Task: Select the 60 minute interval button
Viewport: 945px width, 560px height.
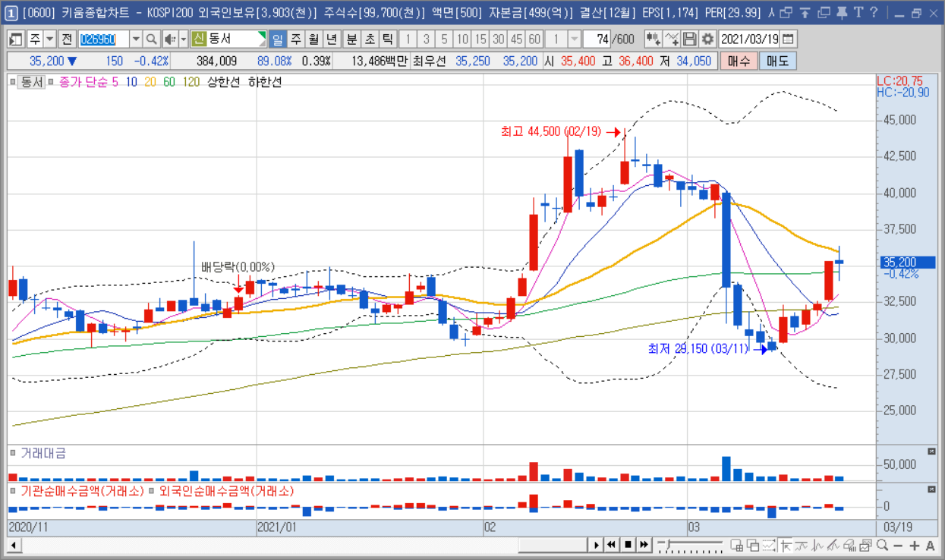Action: pos(534,39)
